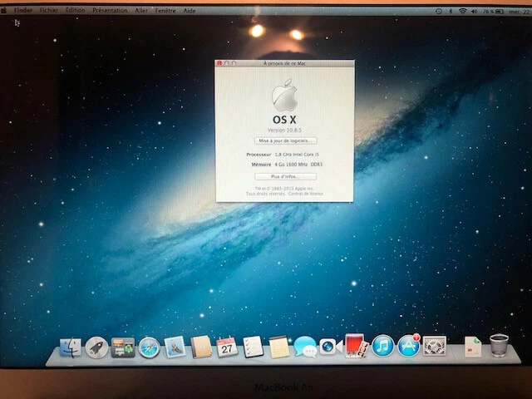Screen dimensions: 532x399
Task: Open Mission Control in the Dock
Action: 122,347
